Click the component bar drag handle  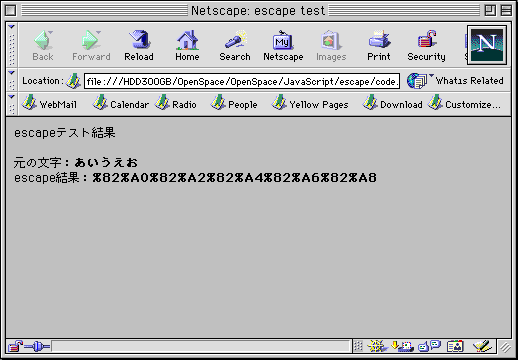point(358,346)
